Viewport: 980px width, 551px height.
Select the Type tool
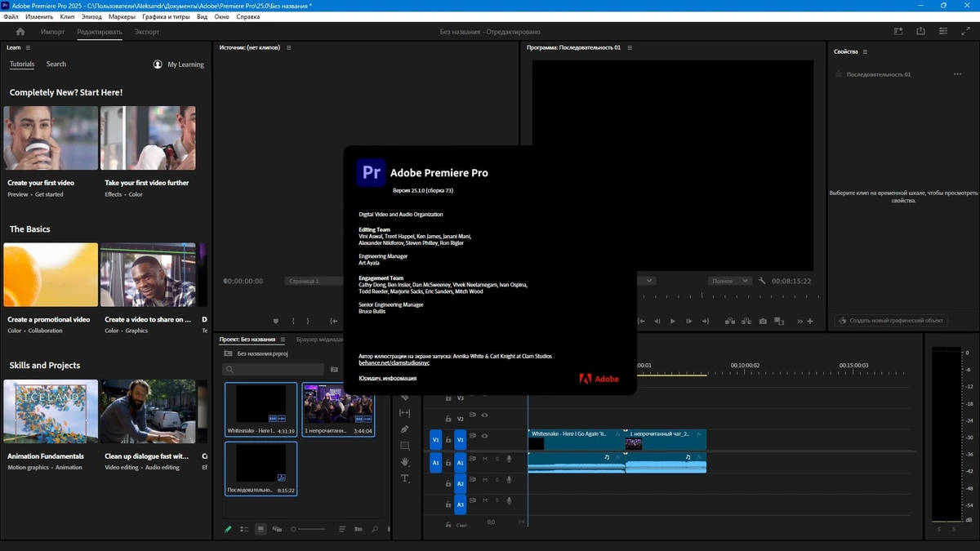click(x=405, y=478)
